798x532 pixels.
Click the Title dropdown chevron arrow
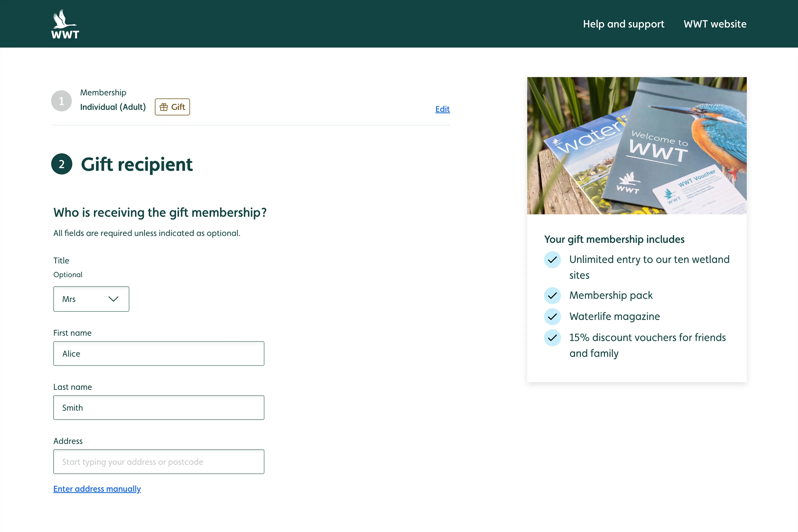tap(113, 299)
